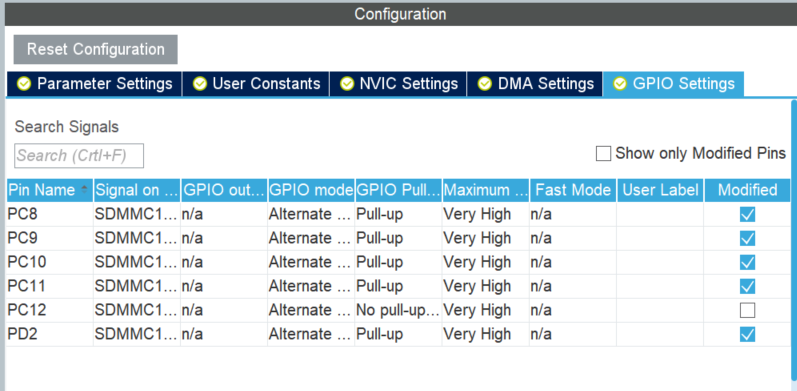Open the Parameter Settings tab

94,84
